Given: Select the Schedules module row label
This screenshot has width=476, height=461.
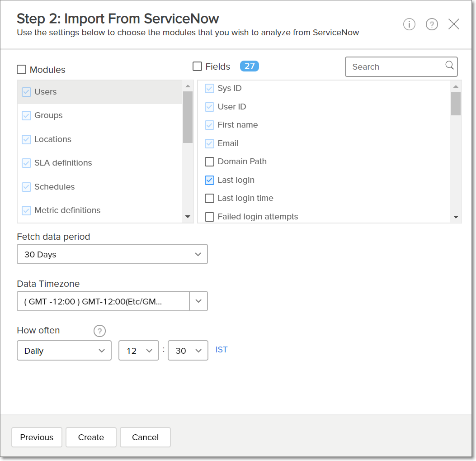Looking at the screenshot, I should [55, 186].
